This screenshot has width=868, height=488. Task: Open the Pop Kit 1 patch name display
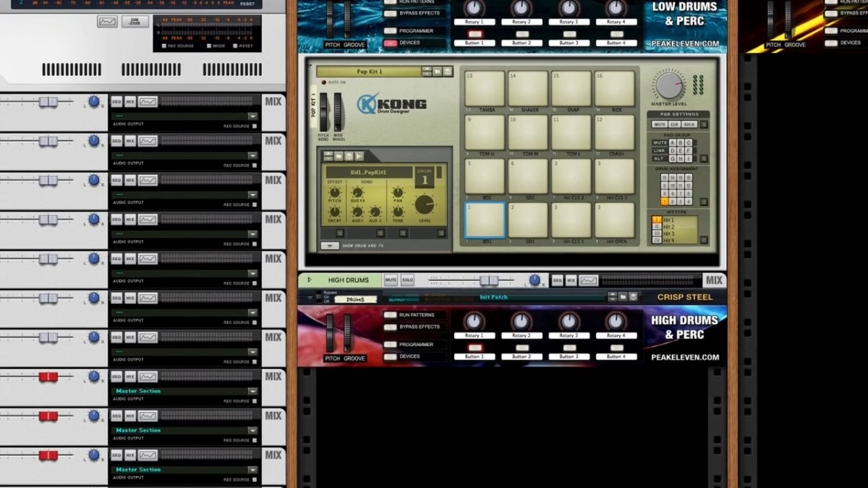coord(369,72)
